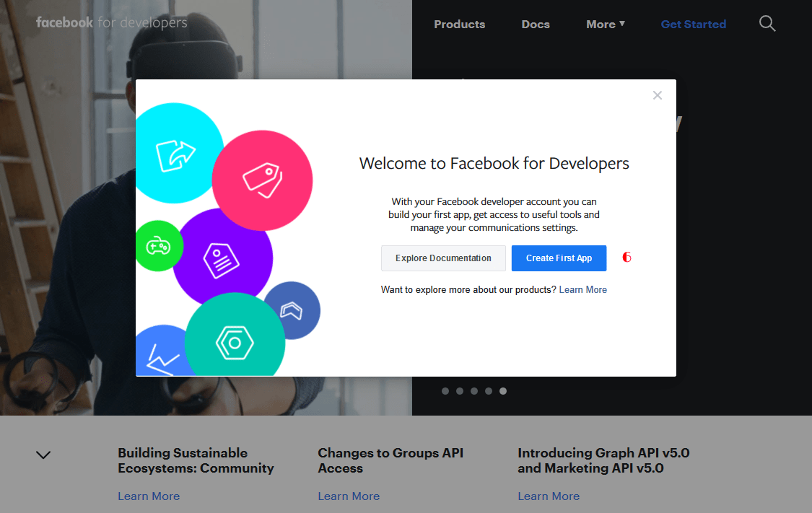
Task: Open the Products menu item
Action: (459, 25)
